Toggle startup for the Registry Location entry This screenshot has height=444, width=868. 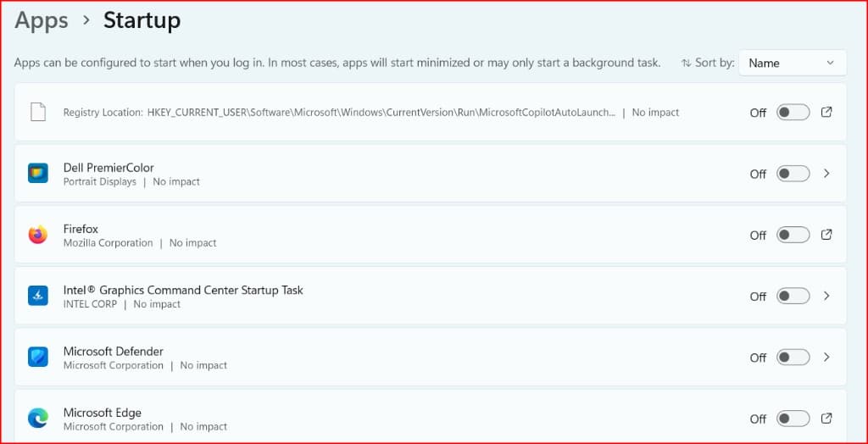click(793, 113)
